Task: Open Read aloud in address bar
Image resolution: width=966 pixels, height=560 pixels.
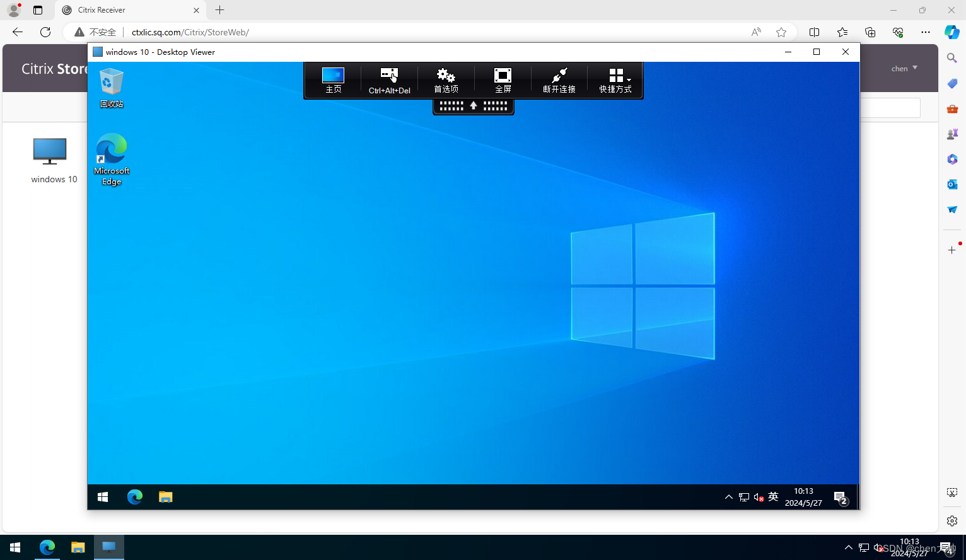Action: click(756, 32)
